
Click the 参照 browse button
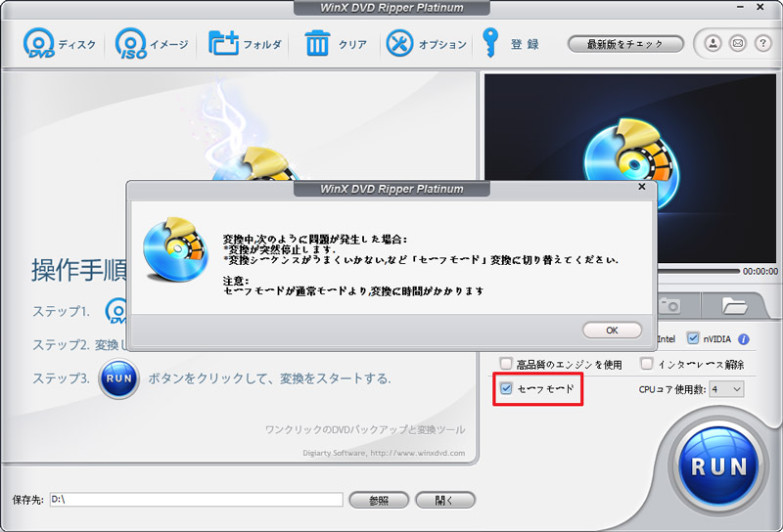click(x=379, y=500)
